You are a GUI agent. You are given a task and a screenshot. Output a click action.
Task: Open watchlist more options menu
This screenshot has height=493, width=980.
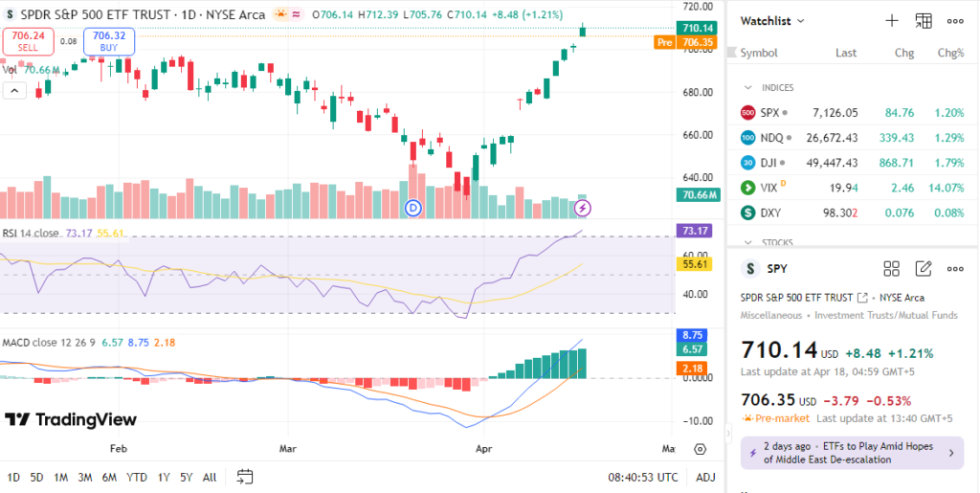[955, 20]
